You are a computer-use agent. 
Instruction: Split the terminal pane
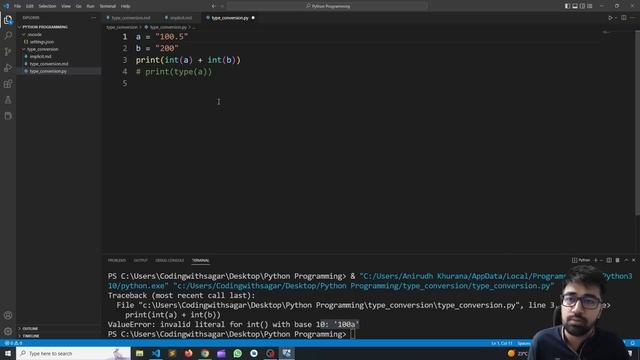[609, 260]
